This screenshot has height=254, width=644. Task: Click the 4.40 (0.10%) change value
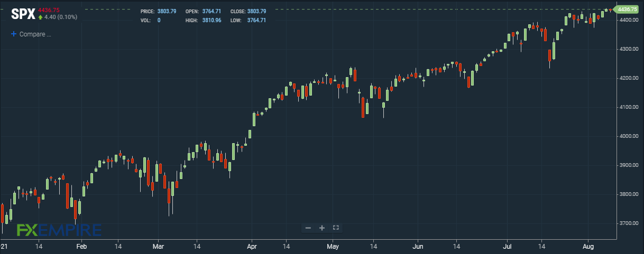61,17
